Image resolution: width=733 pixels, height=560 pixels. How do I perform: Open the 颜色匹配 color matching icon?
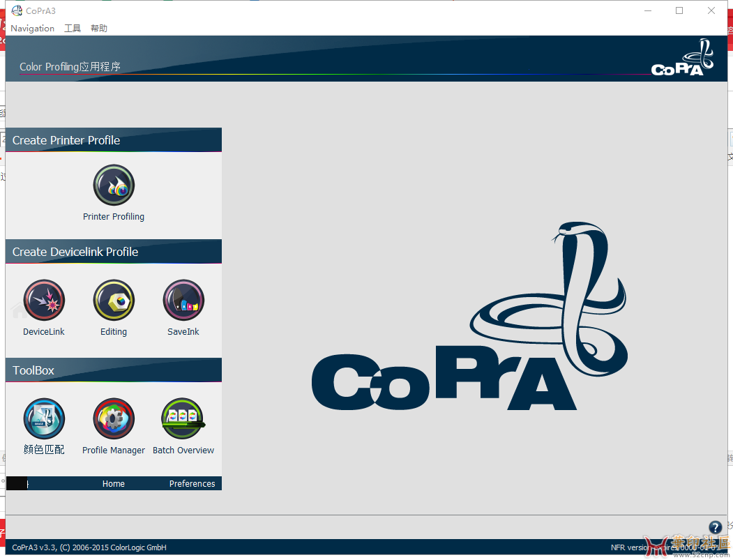pos(44,419)
